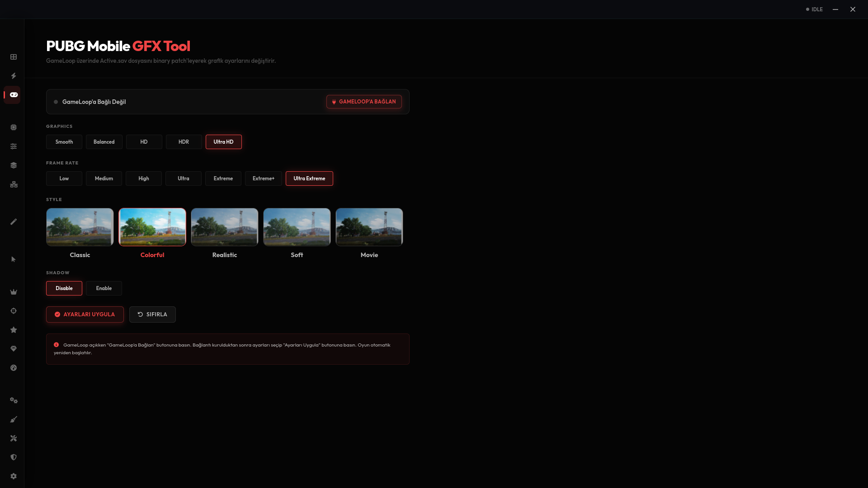Click the Realistic style label
Image resolution: width=868 pixels, height=488 pixels.
(225, 255)
